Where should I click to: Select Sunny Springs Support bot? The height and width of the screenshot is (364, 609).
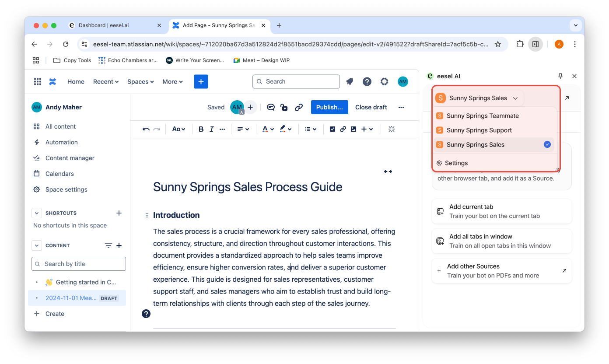point(494,130)
